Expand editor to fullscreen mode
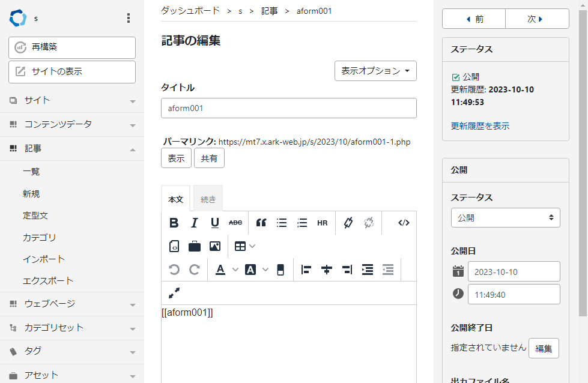This screenshot has height=383, width=588. [174, 293]
